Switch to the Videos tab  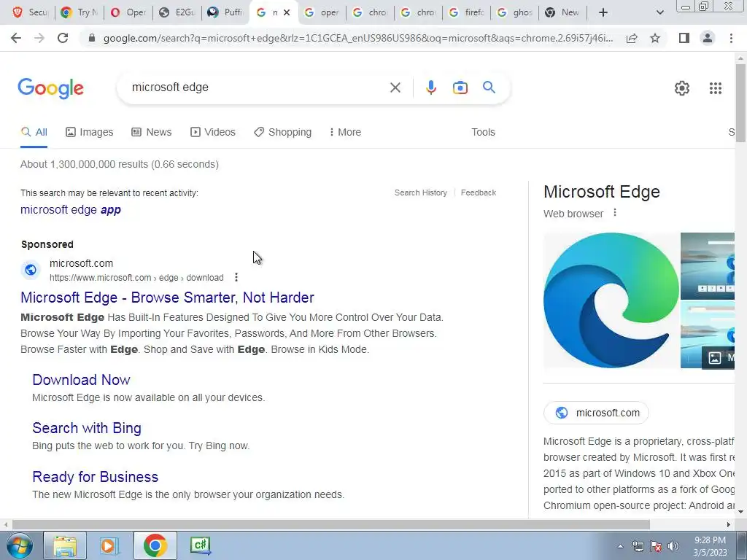coord(213,132)
